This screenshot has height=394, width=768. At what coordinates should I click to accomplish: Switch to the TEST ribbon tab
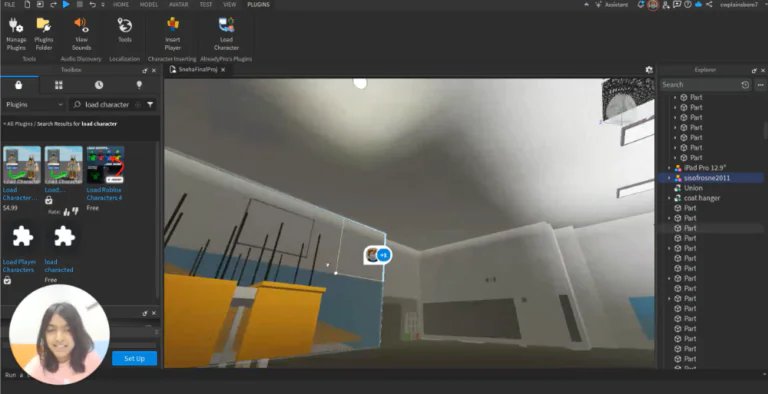tap(206, 4)
